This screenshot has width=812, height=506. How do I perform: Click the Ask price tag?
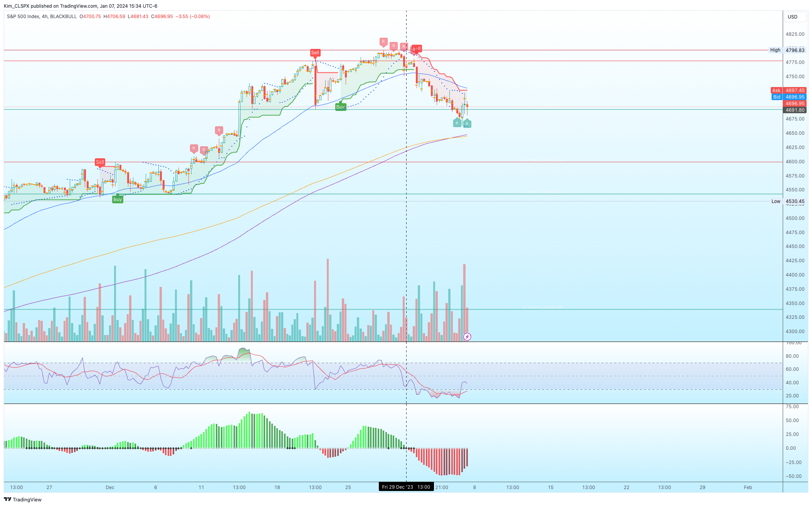click(776, 90)
